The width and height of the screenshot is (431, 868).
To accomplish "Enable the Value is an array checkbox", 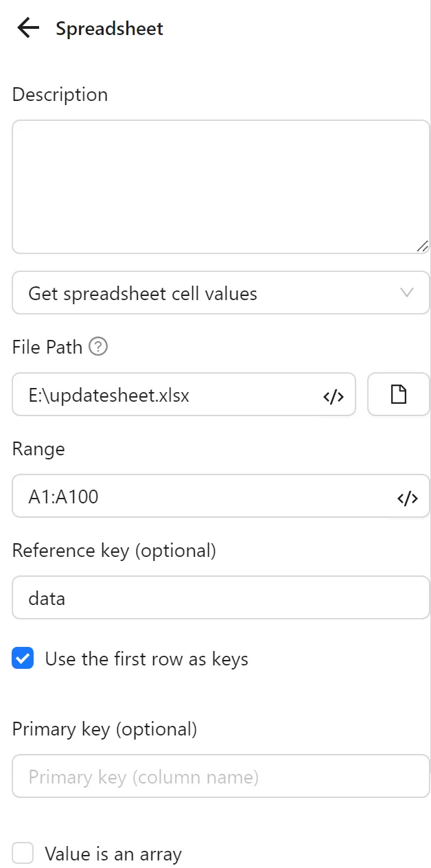I will point(23,853).
